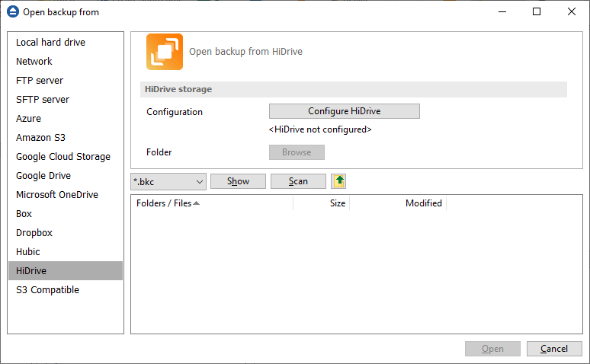Open the *.bkc file filter dropdown
The width and height of the screenshot is (590, 364).
(x=168, y=182)
